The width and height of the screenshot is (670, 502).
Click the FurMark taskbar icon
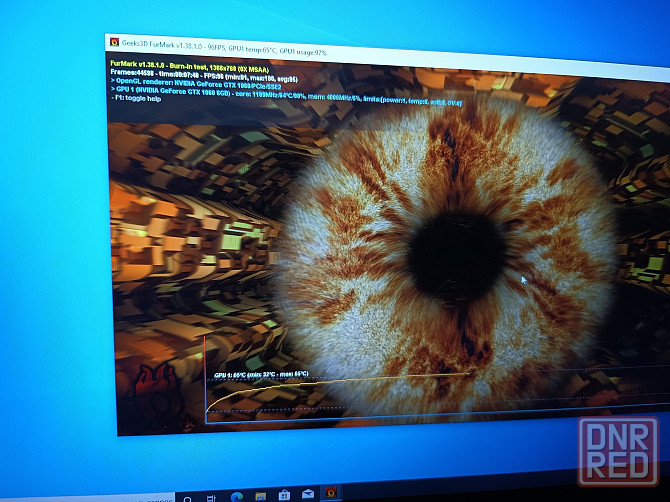tap(331, 492)
